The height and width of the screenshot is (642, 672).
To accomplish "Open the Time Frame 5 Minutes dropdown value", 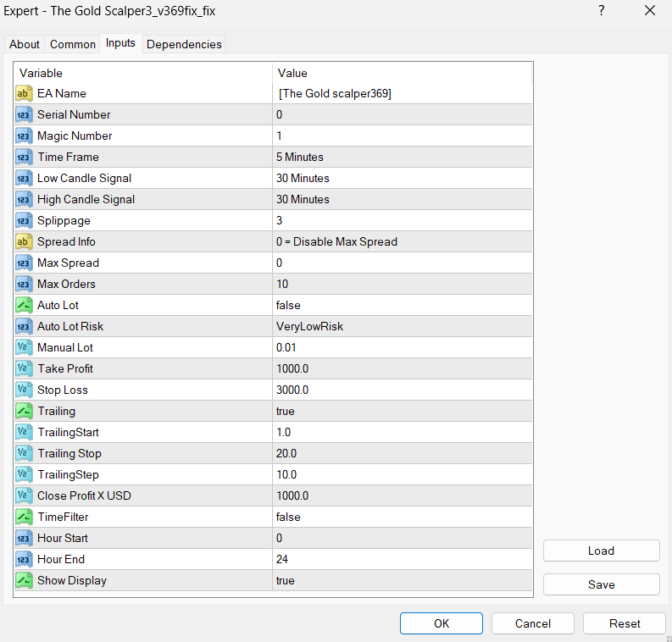I will coord(300,157).
